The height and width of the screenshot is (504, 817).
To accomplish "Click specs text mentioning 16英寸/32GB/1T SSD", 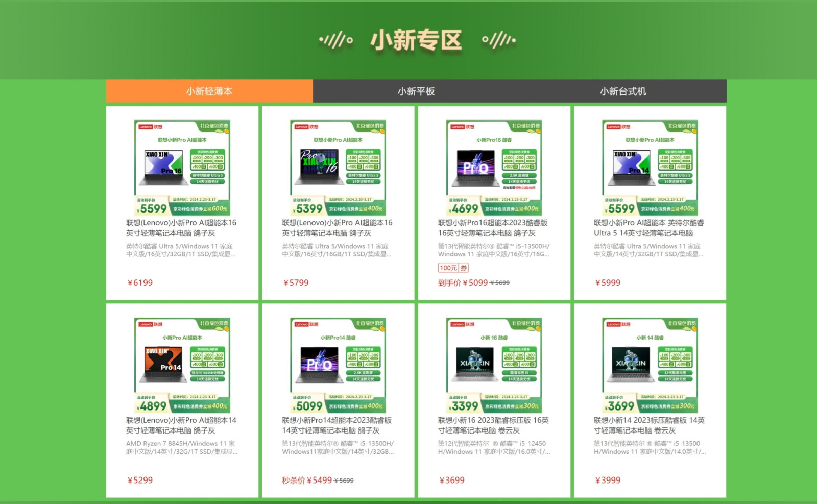I will point(181,250).
